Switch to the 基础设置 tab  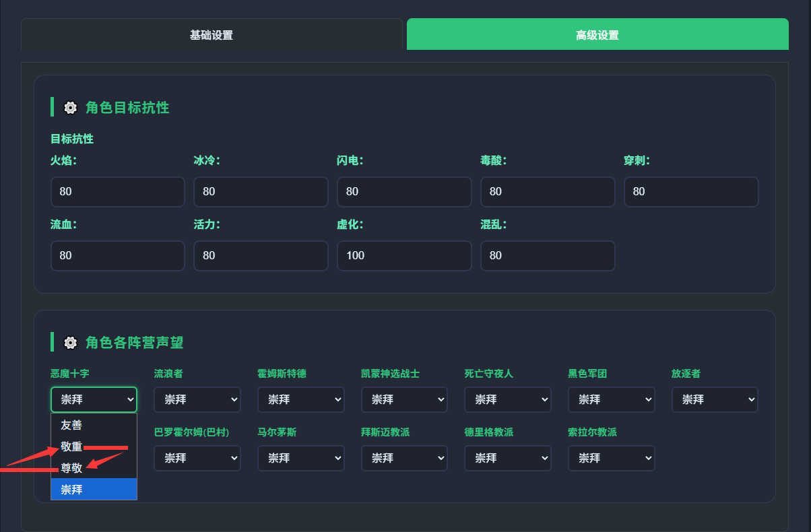[212, 35]
